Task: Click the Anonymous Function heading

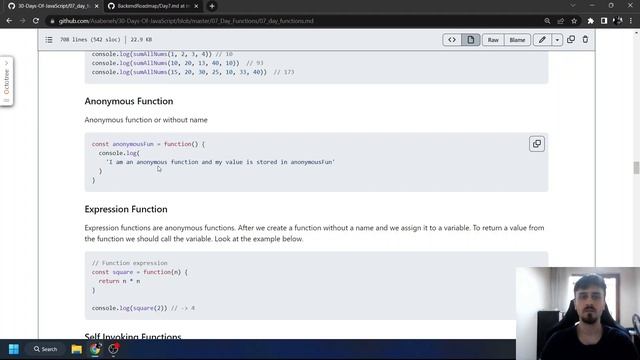Action: pos(129,101)
